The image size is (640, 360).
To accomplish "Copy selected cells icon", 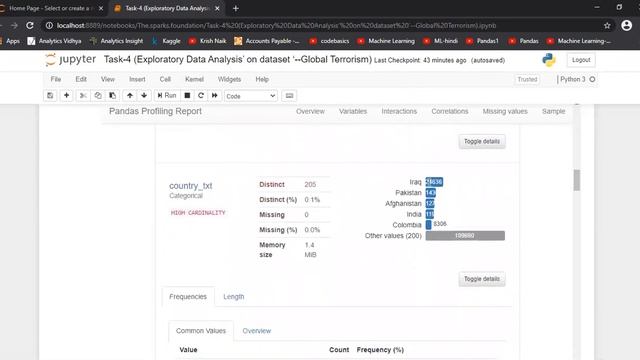I will tap(98, 96).
